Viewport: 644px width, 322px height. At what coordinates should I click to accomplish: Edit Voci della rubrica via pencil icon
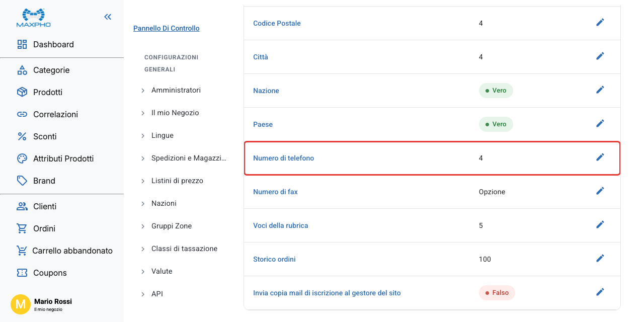(x=600, y=225)
